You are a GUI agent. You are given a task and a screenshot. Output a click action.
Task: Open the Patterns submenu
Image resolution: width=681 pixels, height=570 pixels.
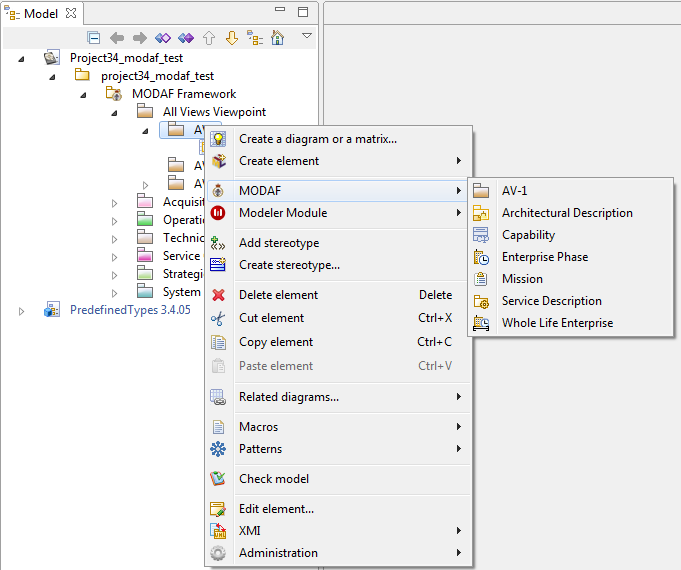[339, 449]
